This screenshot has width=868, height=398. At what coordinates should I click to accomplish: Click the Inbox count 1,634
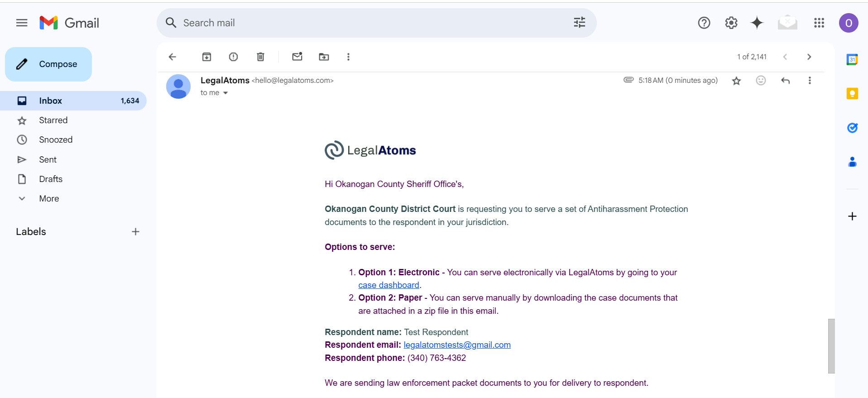click(130, 101)
